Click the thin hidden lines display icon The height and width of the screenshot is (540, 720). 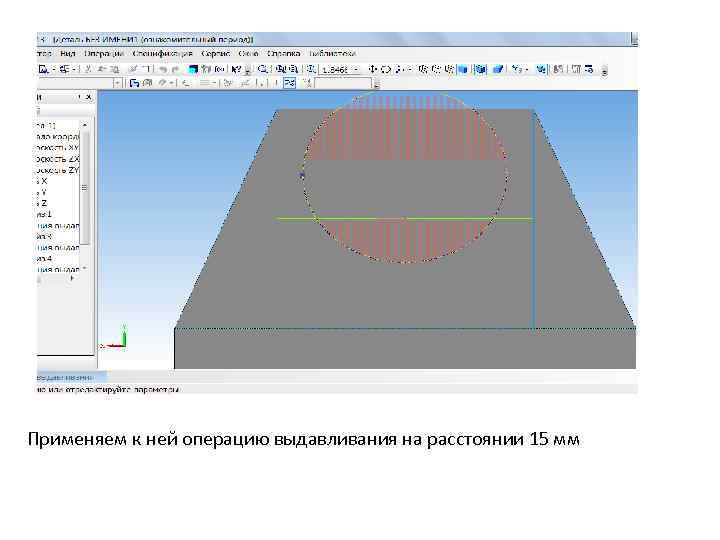coord(449,69)
